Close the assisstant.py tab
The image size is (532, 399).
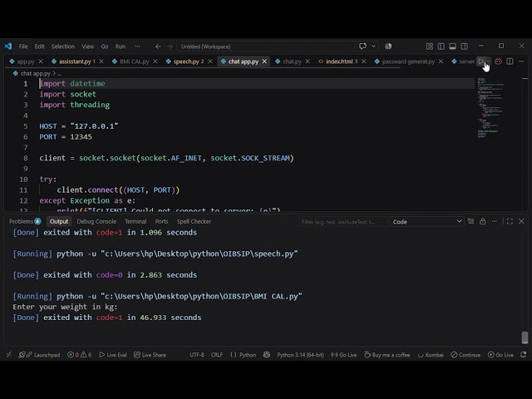pyautogui.click(x=101, y=62)
